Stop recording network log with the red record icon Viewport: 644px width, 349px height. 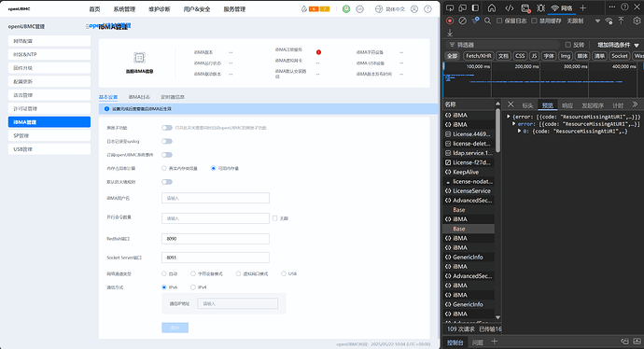(450, 21)
